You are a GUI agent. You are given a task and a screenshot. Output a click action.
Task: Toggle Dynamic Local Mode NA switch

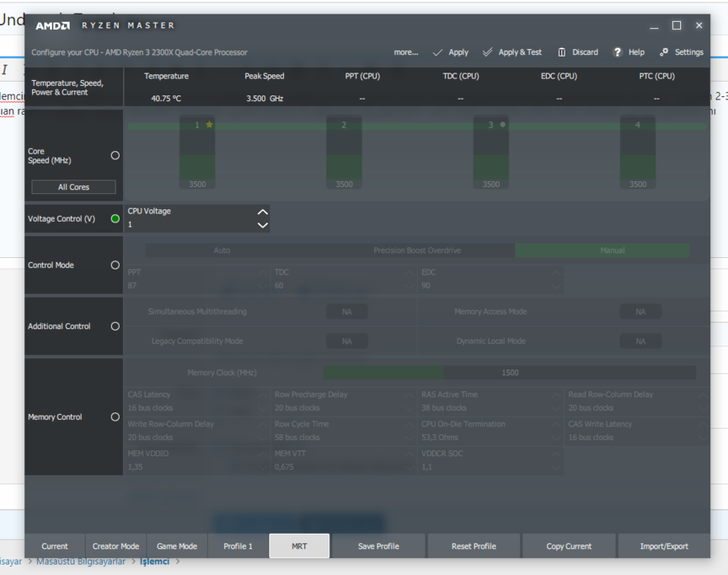pyautogui.click(x=641, y=341)
